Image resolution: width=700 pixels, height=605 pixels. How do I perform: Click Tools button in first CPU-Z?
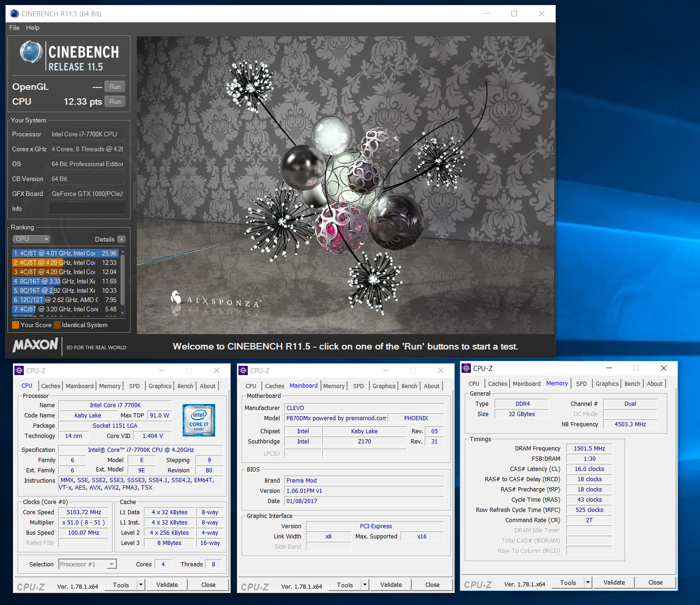click(121, 585)
